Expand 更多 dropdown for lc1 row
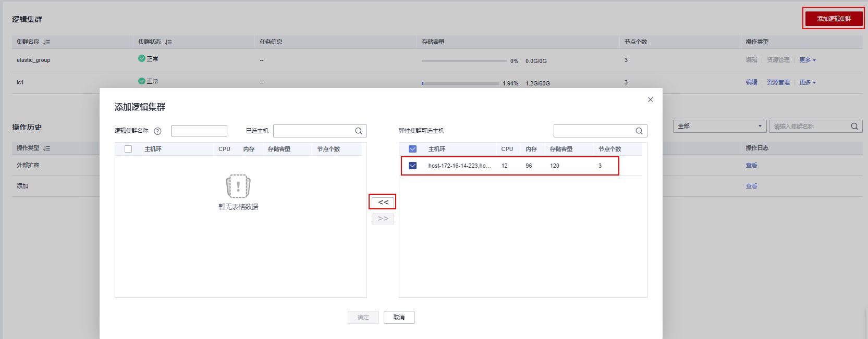Screen dimensions: 868x339 point(808,82)
